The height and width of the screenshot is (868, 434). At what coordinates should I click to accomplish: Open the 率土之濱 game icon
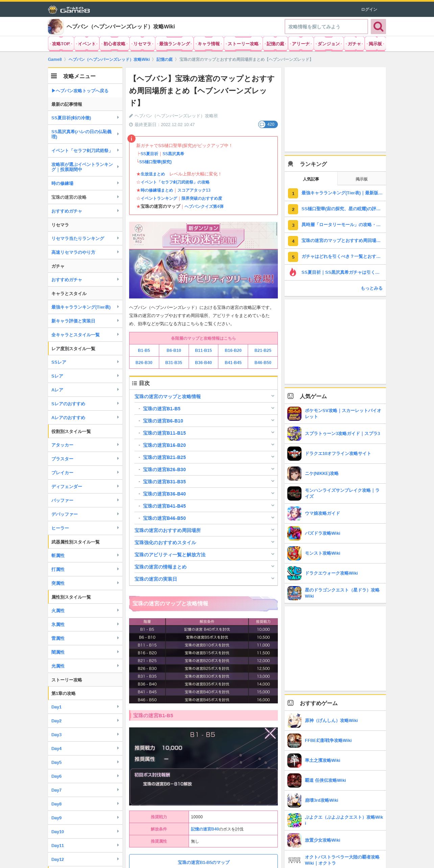(x=294, y=761)
